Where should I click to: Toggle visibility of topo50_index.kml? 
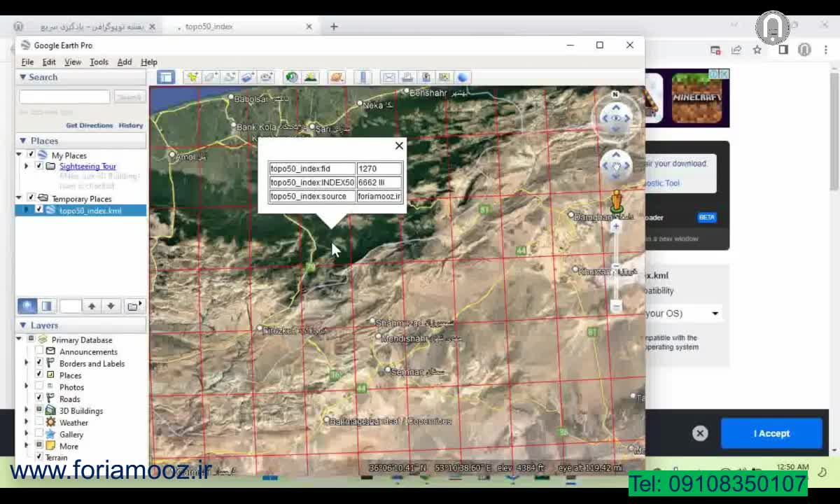(39, 210)
